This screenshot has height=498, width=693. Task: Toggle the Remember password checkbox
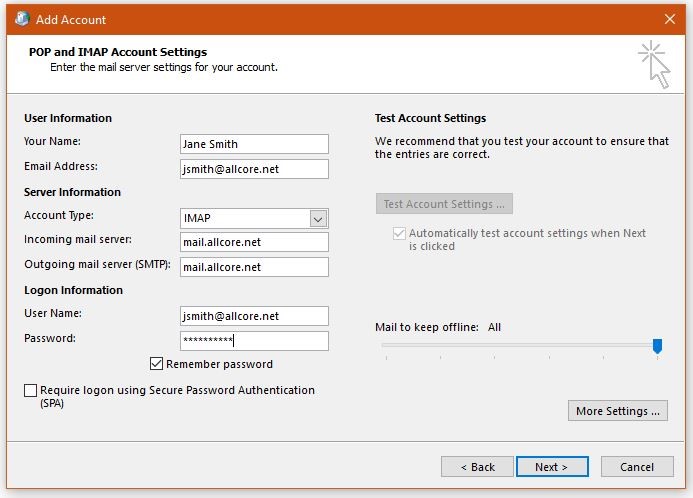(x=157, y=364)
